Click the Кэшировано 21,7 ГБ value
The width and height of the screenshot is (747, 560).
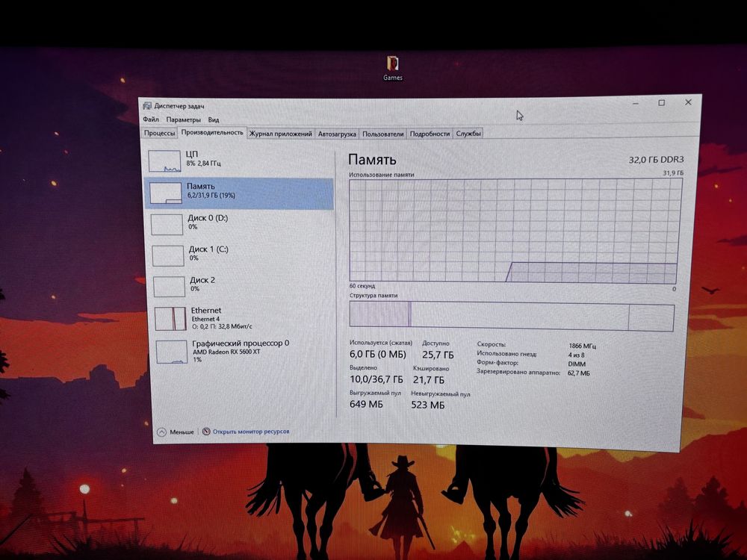tap(428, 380)
